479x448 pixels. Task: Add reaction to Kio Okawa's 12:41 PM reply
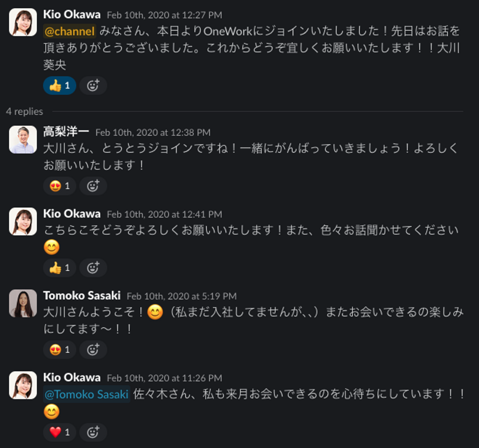pyautogui.click(x=93, y=268)
